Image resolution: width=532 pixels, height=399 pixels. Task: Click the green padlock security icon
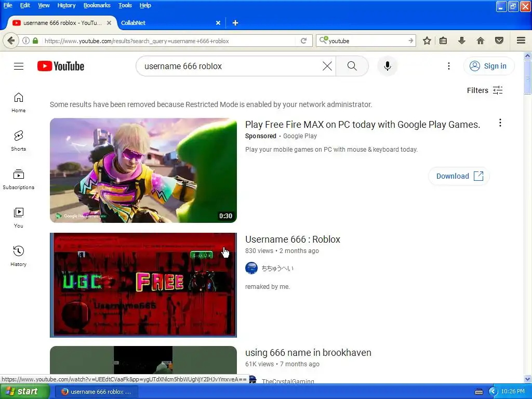(35, 41)
